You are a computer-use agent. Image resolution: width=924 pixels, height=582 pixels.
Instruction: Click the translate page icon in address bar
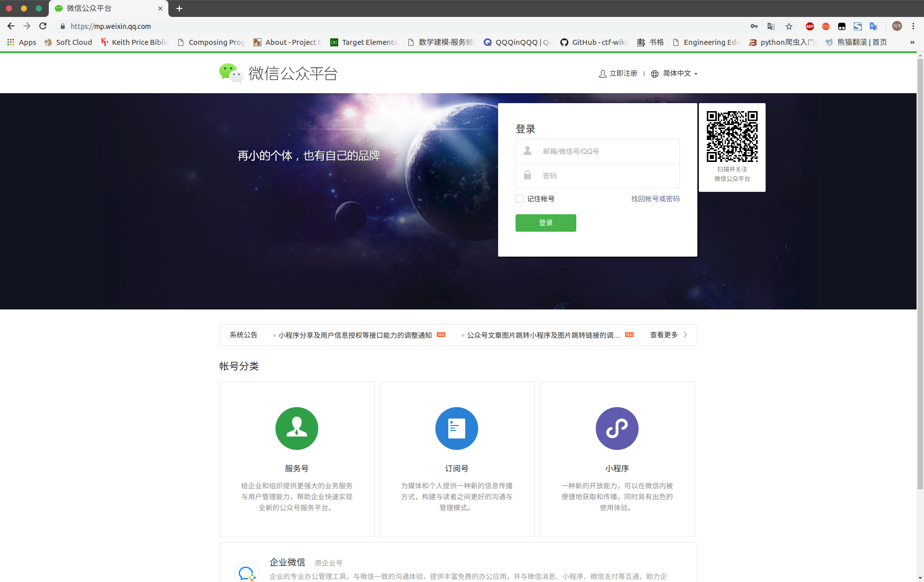click(771, 26)
